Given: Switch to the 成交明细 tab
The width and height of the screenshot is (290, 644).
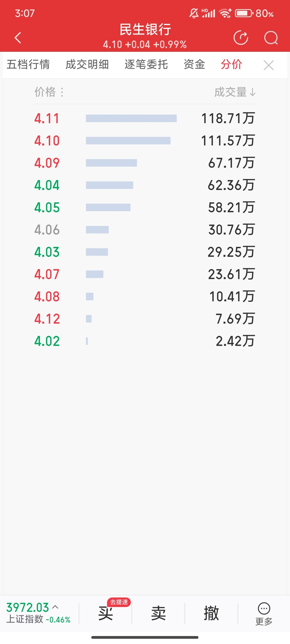Looking at the screenshot, I should point(87,65).
